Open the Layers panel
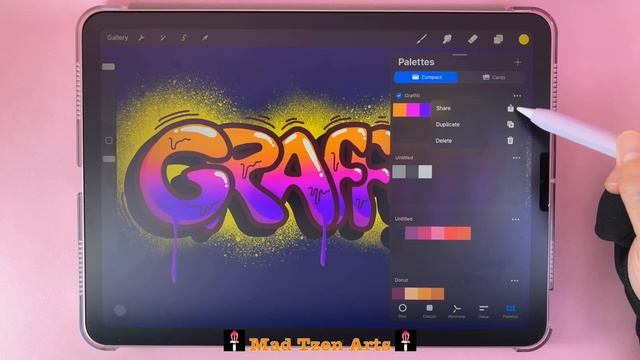640x360 pixels. coord(498,39)
